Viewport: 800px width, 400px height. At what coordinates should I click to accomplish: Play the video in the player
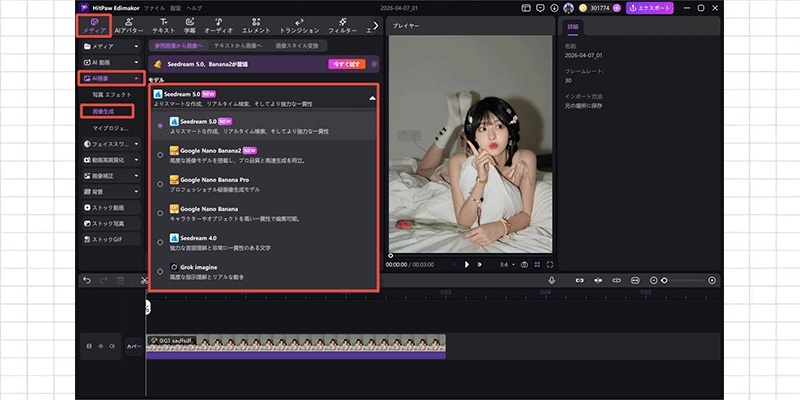tap(466, 264)
